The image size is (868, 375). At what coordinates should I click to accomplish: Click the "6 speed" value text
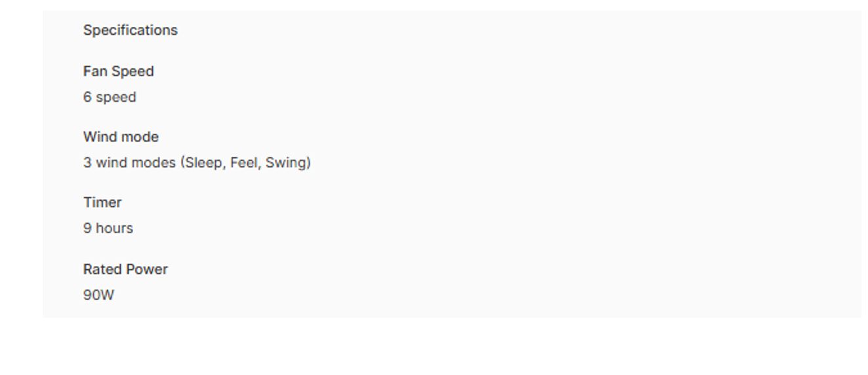110,97
